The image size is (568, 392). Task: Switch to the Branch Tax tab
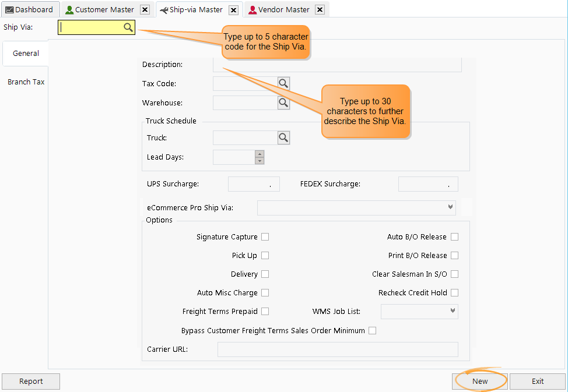pyautogui.click(x=26, y=82)
